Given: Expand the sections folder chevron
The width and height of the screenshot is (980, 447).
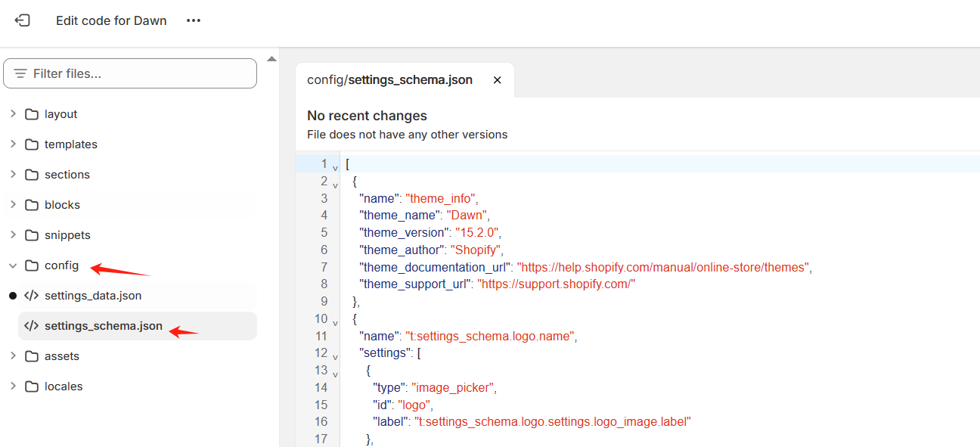Looking at the screenshot, I should [13, 174].
